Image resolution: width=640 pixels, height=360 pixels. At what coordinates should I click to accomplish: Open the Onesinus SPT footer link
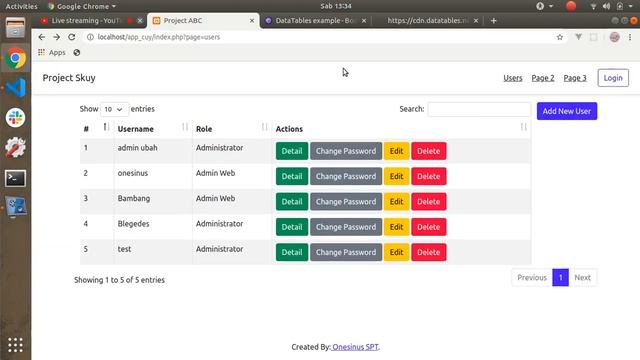(355, 347)
